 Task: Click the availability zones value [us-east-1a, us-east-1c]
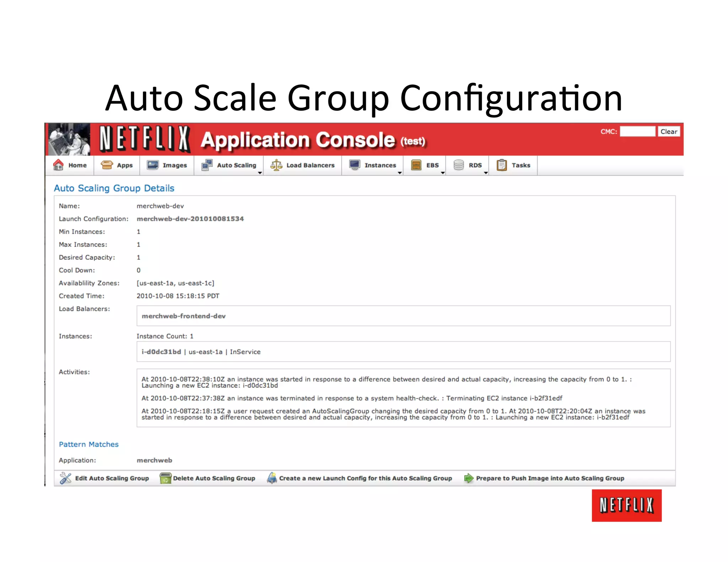pyautogui.click(x=175, y=283)
